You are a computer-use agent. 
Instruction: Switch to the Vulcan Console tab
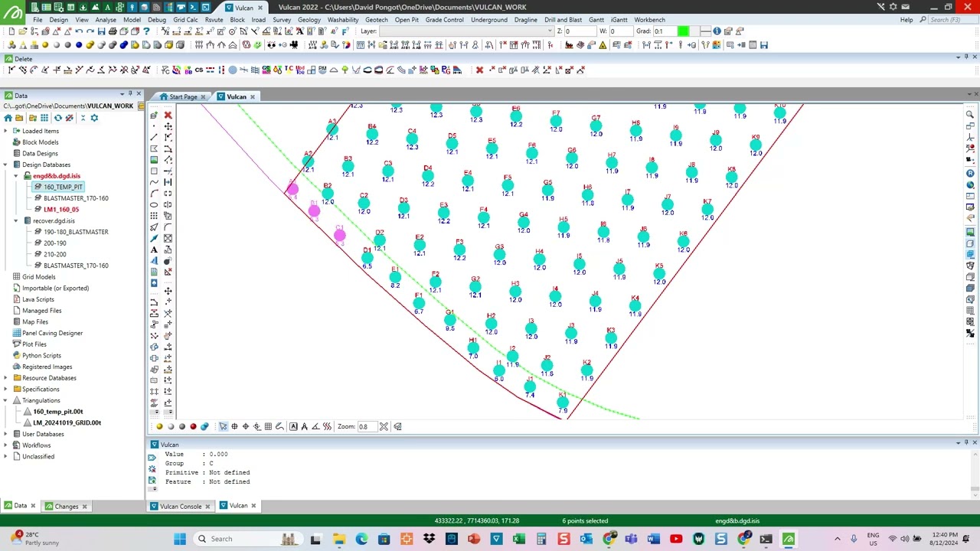pyautogui.click(x=180, y=506)
